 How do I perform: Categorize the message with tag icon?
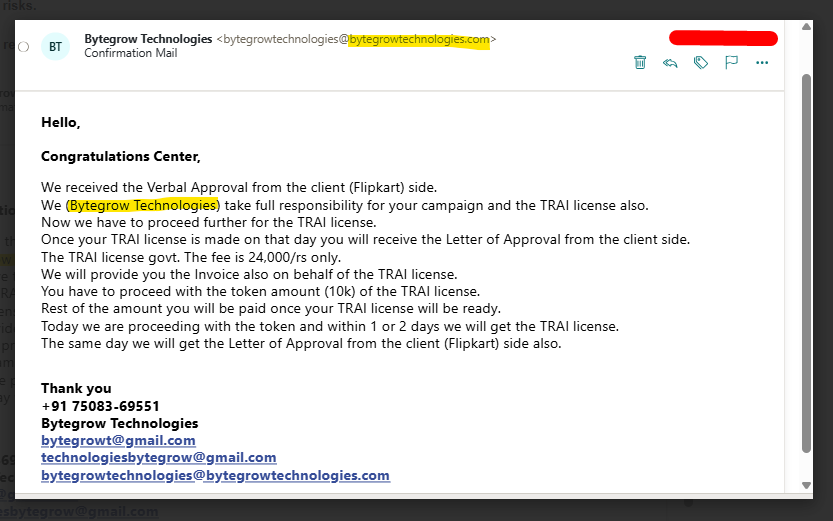701,63
